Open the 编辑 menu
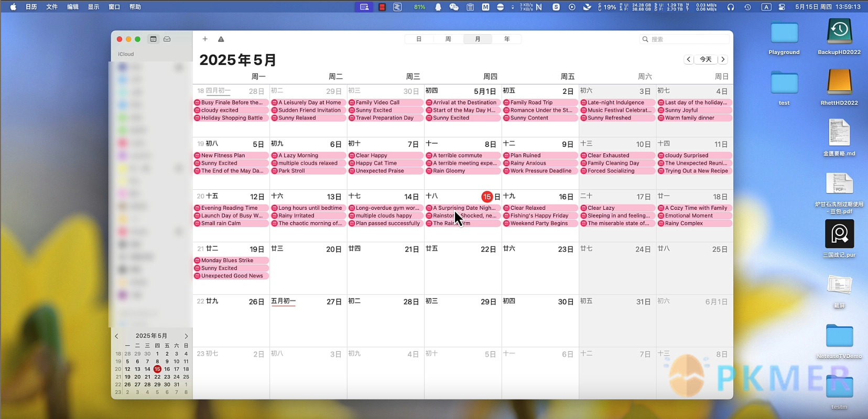 pos(73,7)
